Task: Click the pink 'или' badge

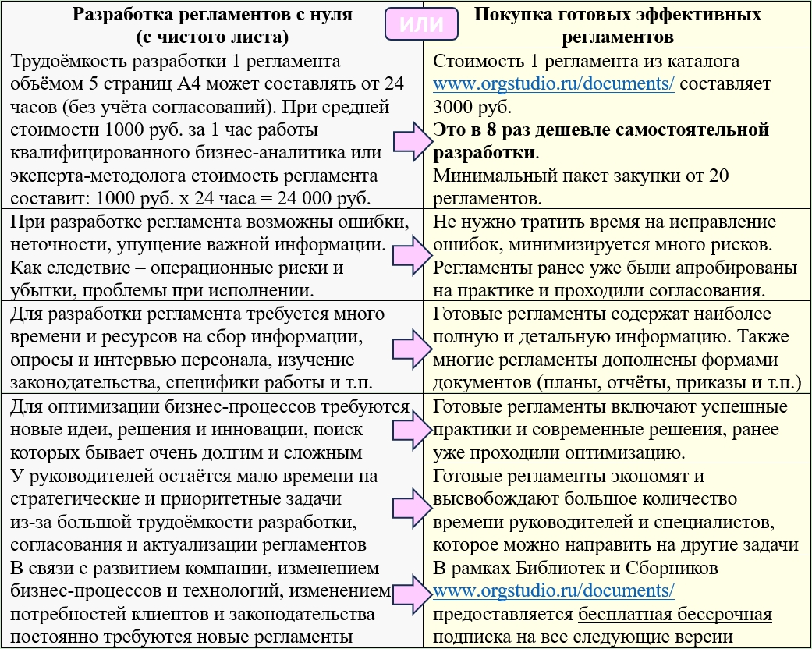Action: click(421, 24)
